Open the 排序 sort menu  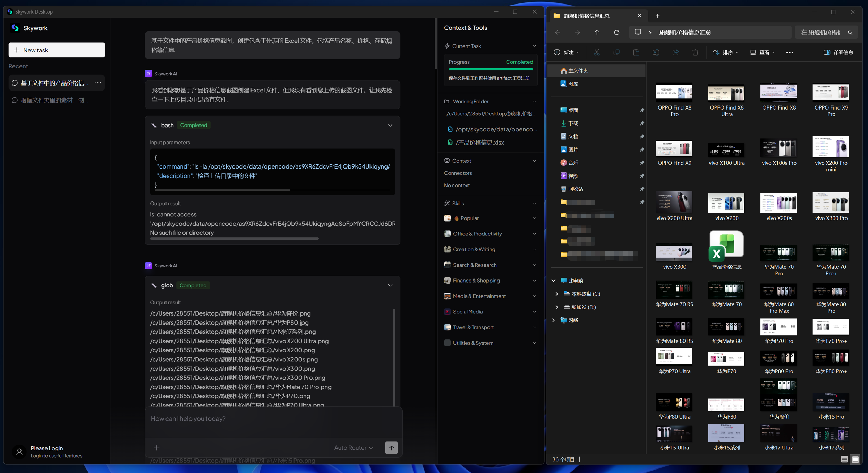[725, 52]
